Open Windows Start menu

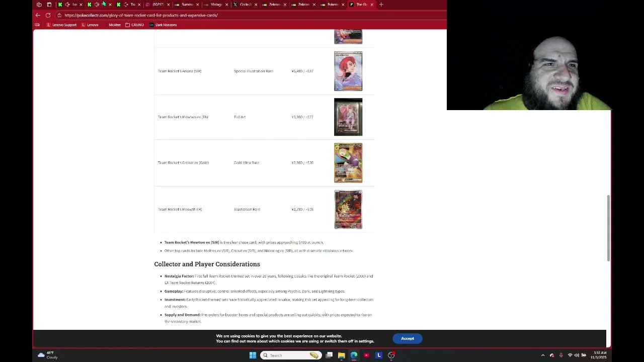click(x=253, y=355)
